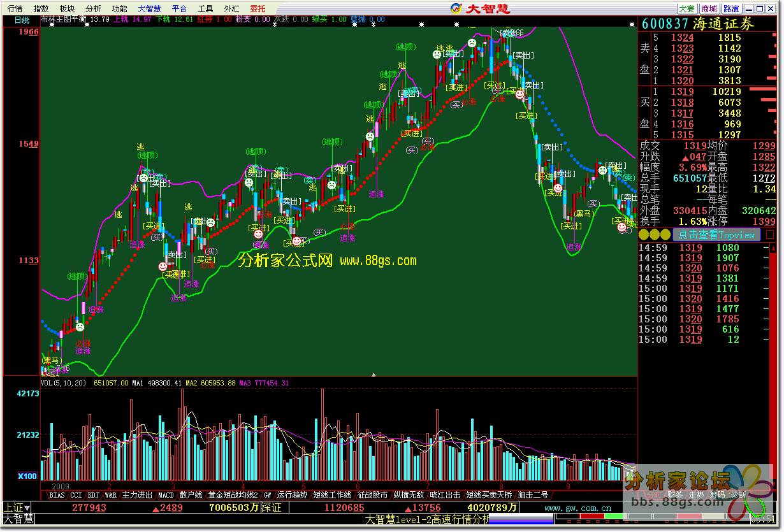
Task: Open the 外汇 menu
Action: [x=232, y=9]
